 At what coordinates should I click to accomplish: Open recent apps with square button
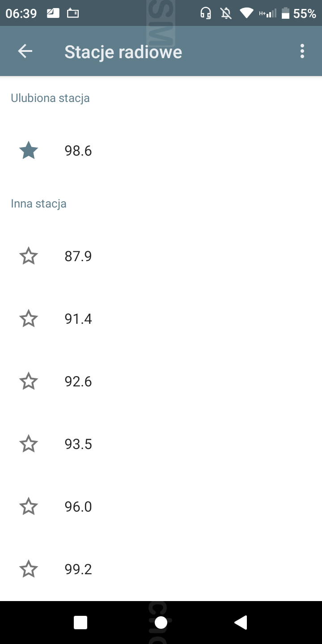80,623
